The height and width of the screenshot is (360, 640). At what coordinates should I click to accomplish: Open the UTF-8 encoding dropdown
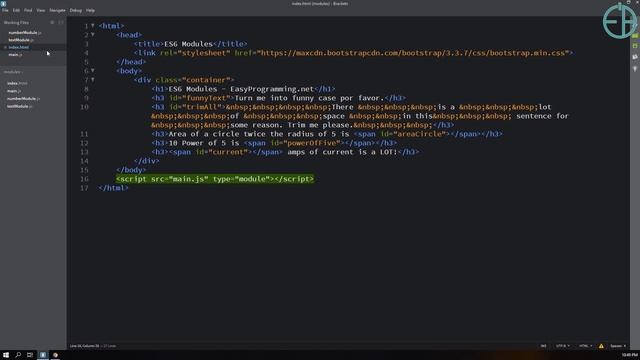point(562,346)
